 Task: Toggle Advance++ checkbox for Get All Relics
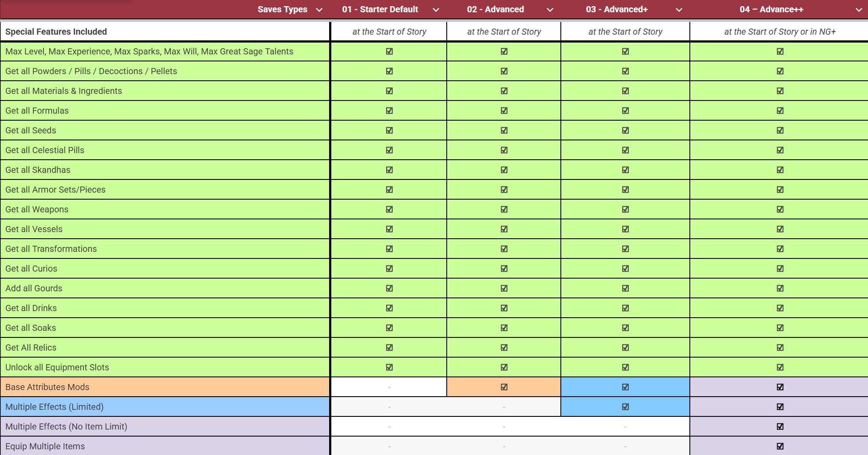coord(780,348)
